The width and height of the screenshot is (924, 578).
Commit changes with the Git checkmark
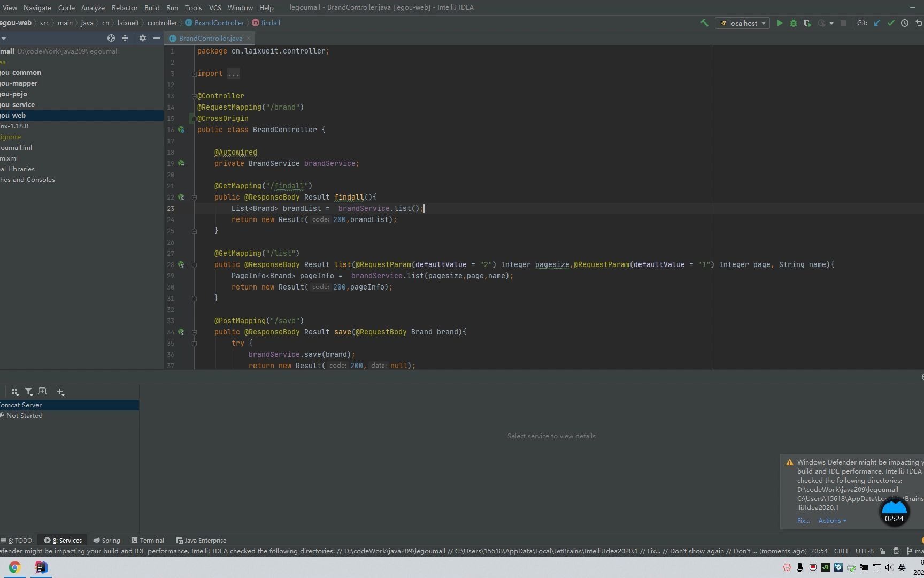[x=891, y=23]
